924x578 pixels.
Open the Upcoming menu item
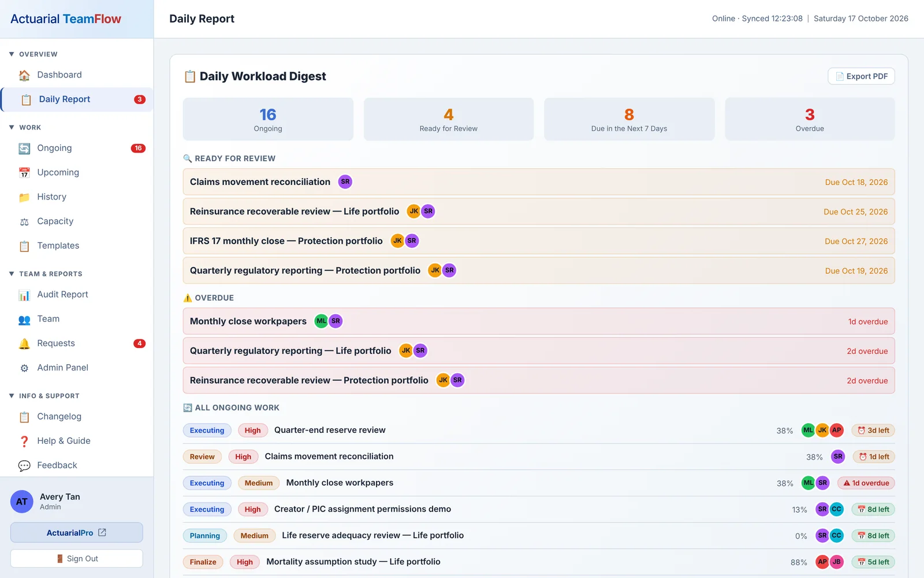(x=77, y=172)
